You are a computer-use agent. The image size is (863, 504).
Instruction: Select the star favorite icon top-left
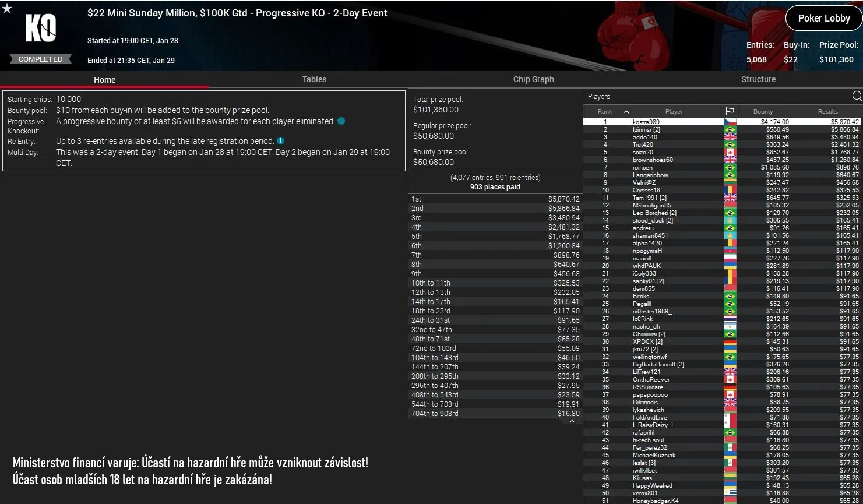pos(6,8)
